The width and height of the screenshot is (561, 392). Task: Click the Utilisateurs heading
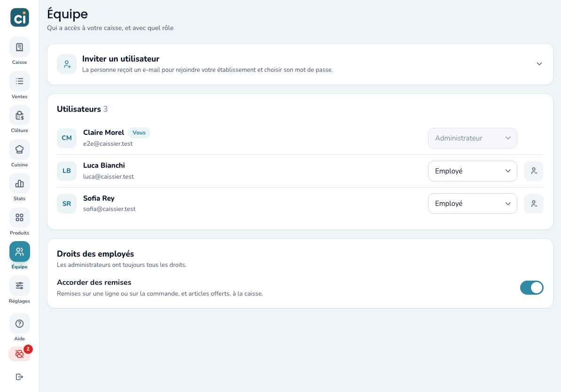coord(79,109)
